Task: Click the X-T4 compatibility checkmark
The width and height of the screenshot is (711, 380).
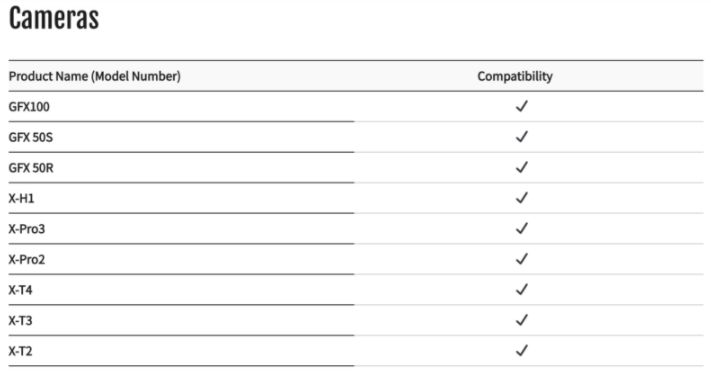Action: pos(522,289)
